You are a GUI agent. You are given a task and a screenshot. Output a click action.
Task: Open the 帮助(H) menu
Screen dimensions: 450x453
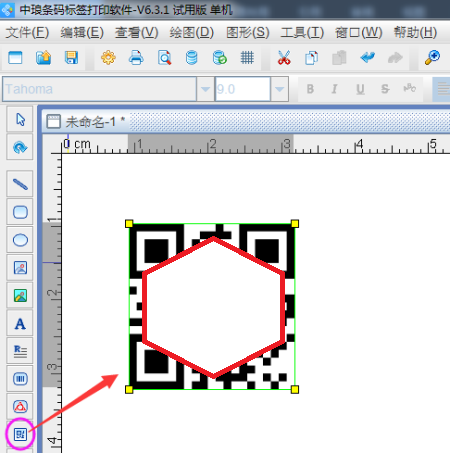(x=415, y=33)
